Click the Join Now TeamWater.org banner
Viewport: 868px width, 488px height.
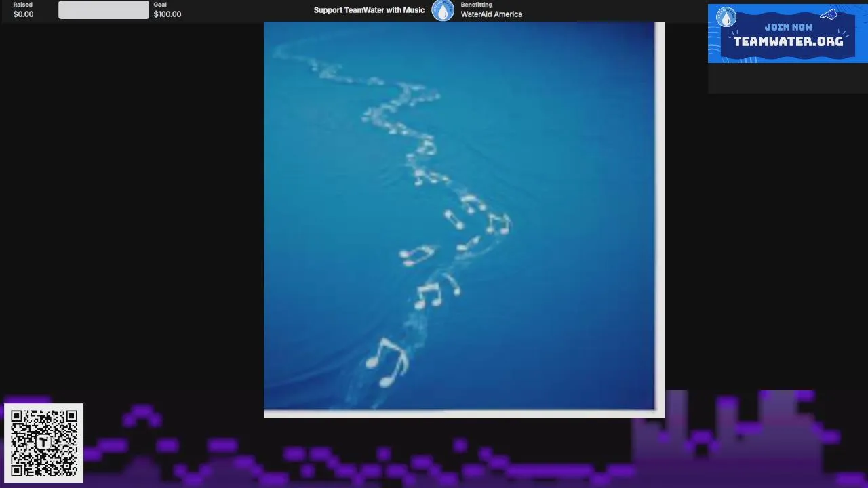point(787,34)
